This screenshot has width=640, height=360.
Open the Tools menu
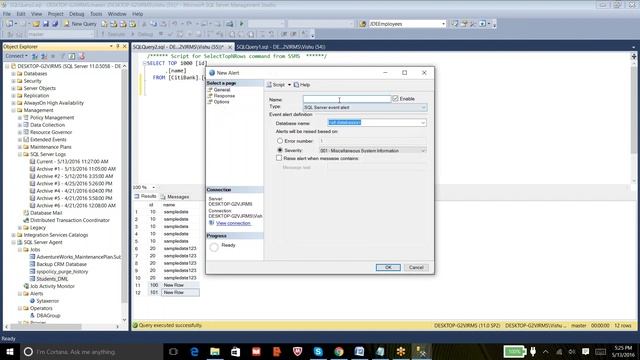click(96, 14)
